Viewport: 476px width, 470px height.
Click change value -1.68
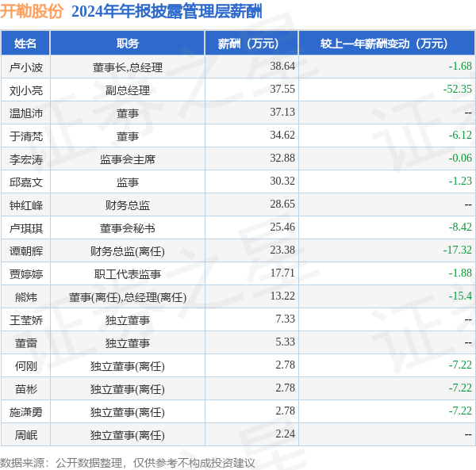(460, 66)
